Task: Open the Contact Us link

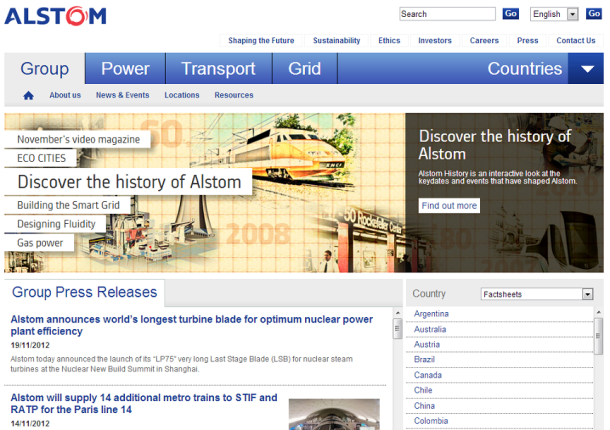Action: 576,40
